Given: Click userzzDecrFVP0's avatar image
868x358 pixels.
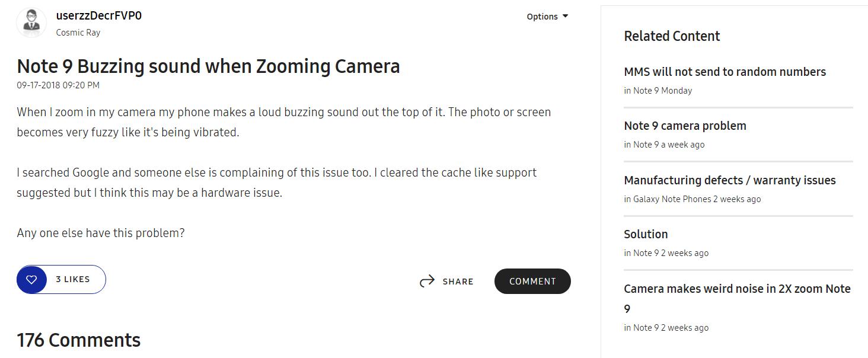Looking at the screenshot, I should click(31, 23).
